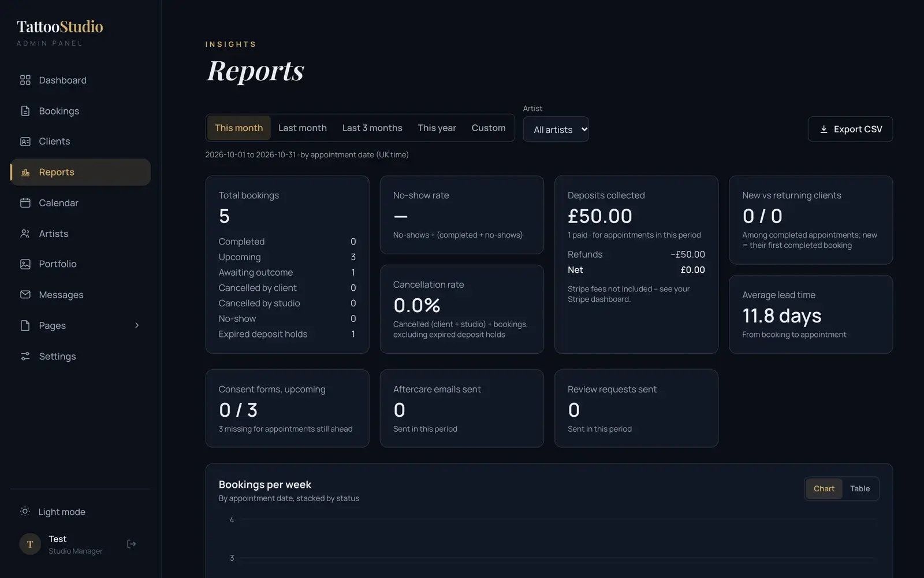This screenshot has width=924, height=578.
Task: Click the Bookings document icon
Action: click(25, 111)
